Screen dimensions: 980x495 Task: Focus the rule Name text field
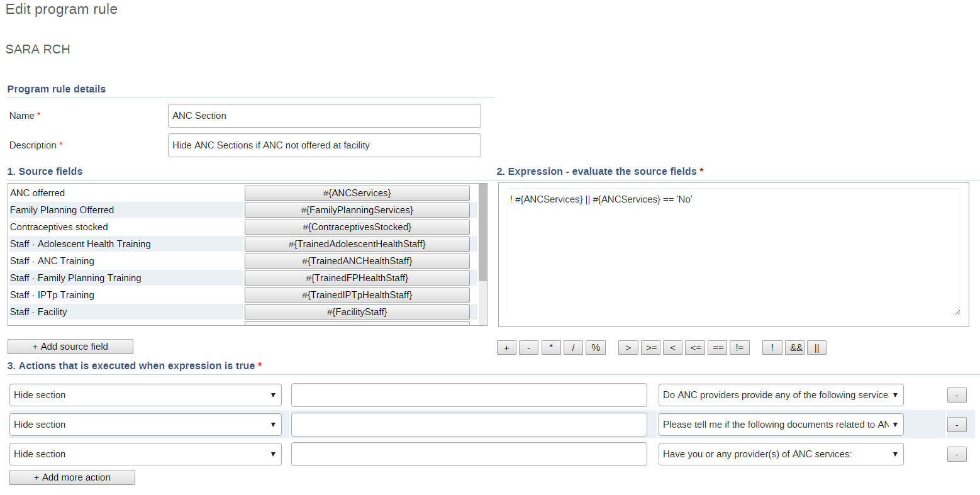click(324, 116)
